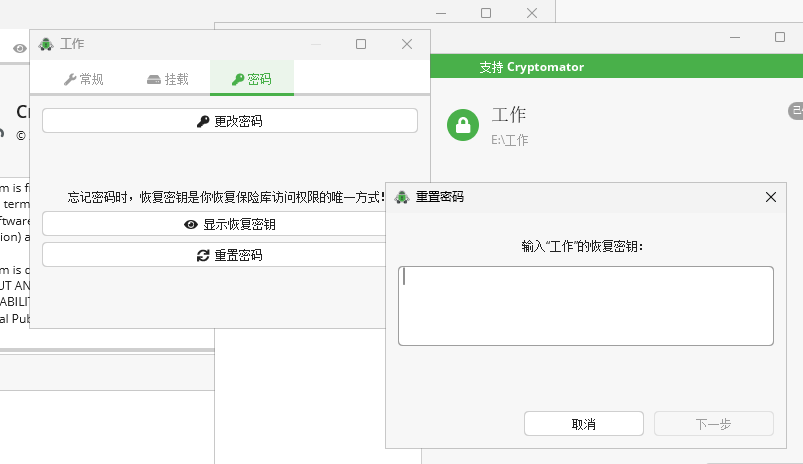Maximize the 工作 vault options window
Screen dimensions: 803x464
(x=361, y=44)
